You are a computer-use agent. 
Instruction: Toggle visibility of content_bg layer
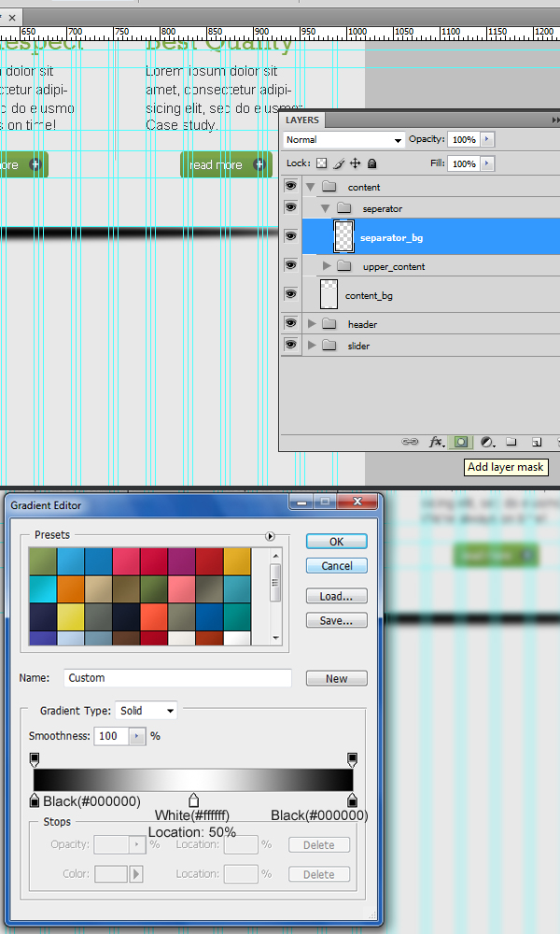pos(290,294)
